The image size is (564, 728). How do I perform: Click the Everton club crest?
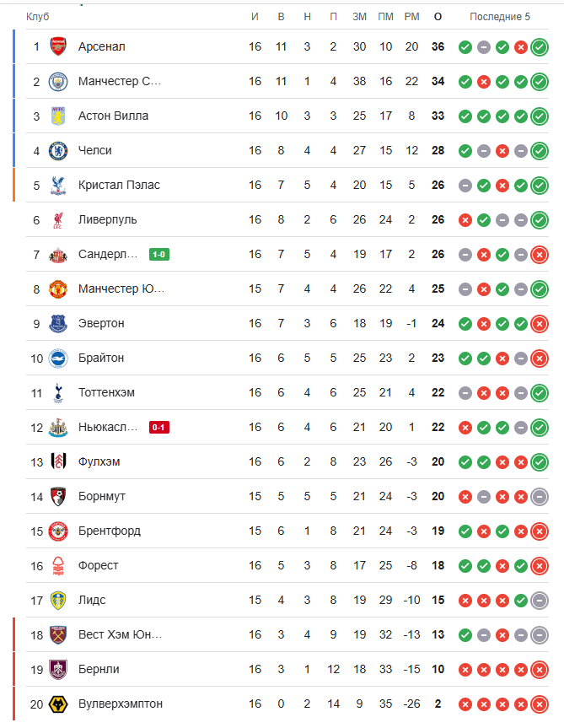pos(57,323)
